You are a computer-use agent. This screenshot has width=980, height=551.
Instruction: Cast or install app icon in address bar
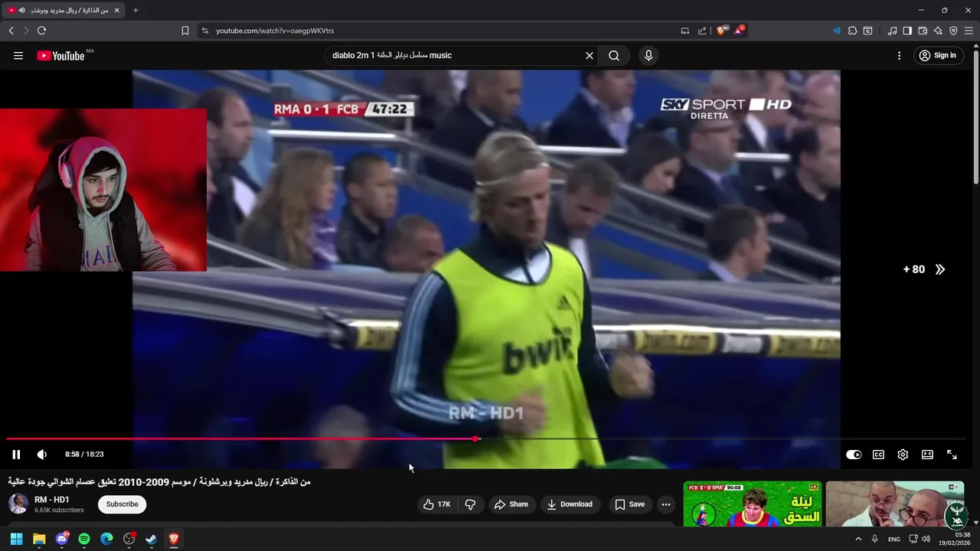(685, 31)
